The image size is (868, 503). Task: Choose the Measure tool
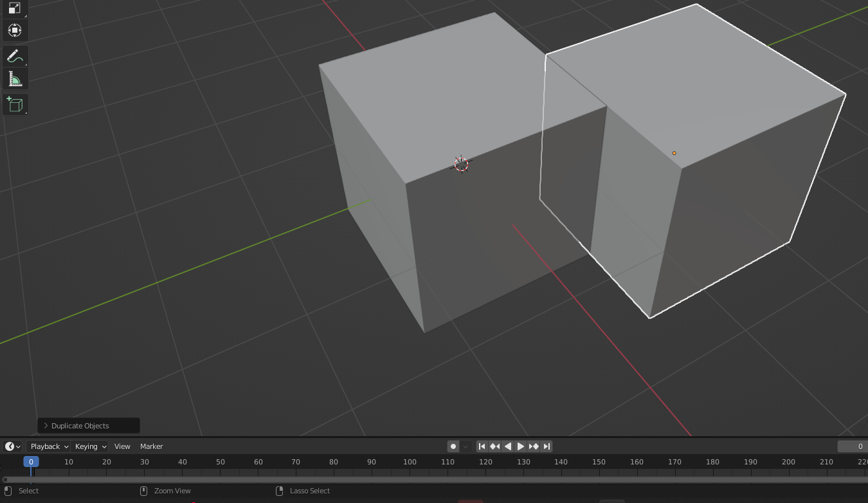tap(15, 79)
